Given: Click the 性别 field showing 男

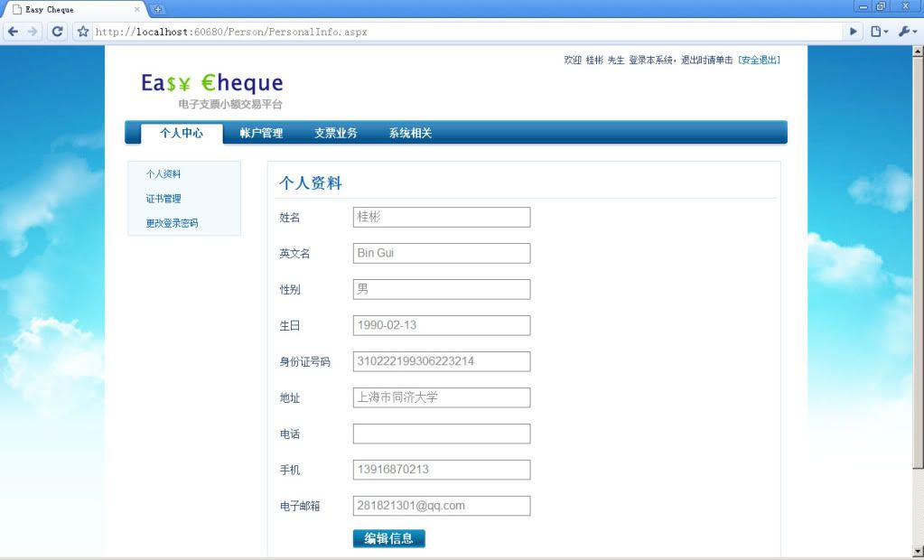Looking at the screenshot, I should 442,289.
